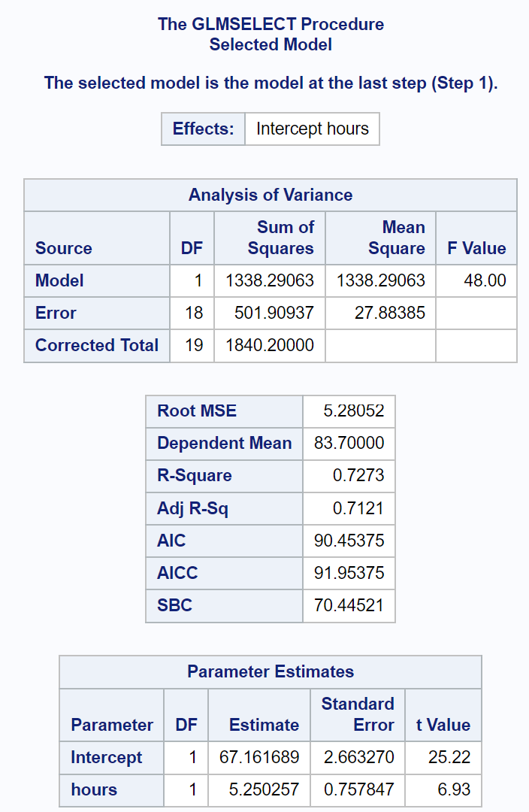Click the Intercept hours effects value

click(x=312, y=129)
